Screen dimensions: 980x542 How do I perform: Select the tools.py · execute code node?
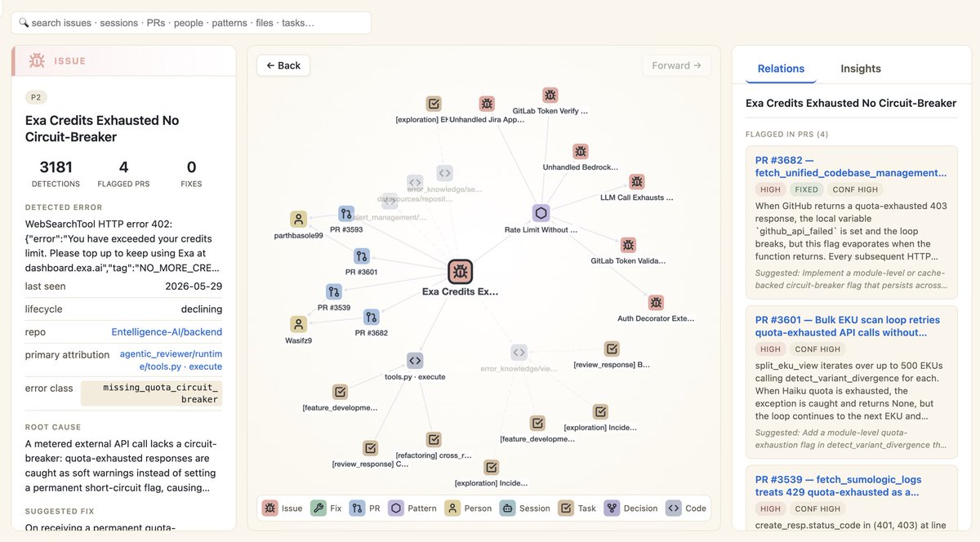point(415,360)
